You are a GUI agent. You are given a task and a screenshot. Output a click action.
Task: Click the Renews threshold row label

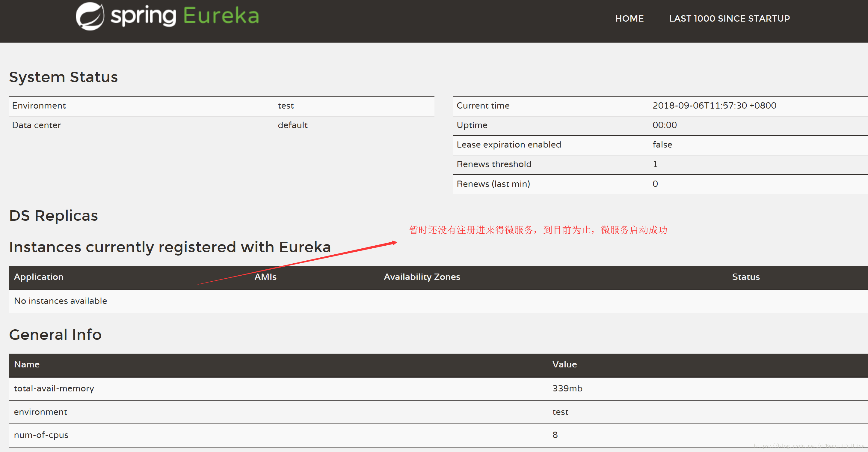[494, 164]
